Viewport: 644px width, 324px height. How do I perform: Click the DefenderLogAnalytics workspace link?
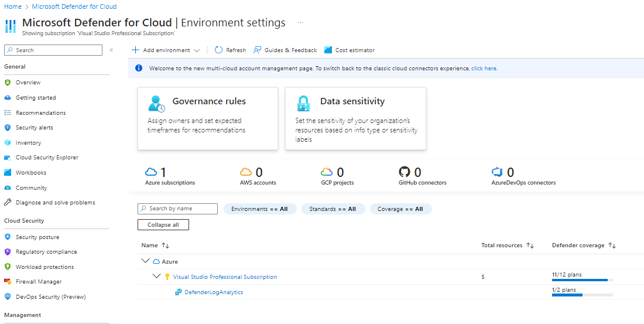[x=213, y=292]
